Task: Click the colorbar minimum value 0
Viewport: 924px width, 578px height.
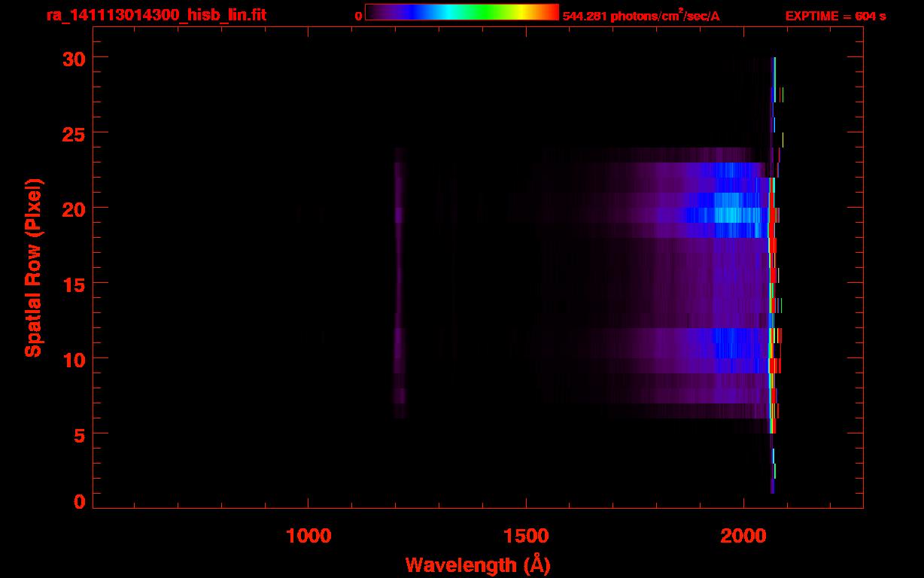Action: pos(358,16)
